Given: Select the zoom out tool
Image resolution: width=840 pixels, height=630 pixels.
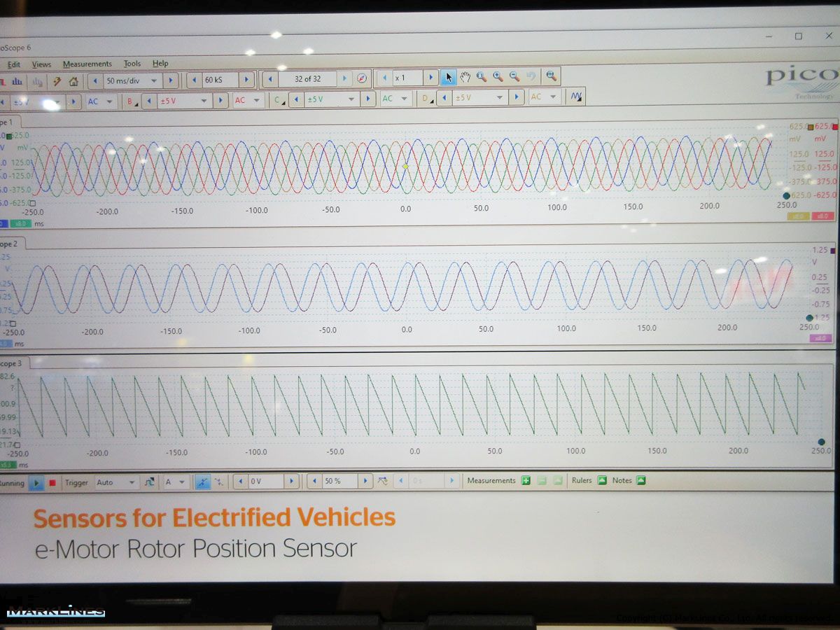Looking at the screenshot, I should 514,76.
